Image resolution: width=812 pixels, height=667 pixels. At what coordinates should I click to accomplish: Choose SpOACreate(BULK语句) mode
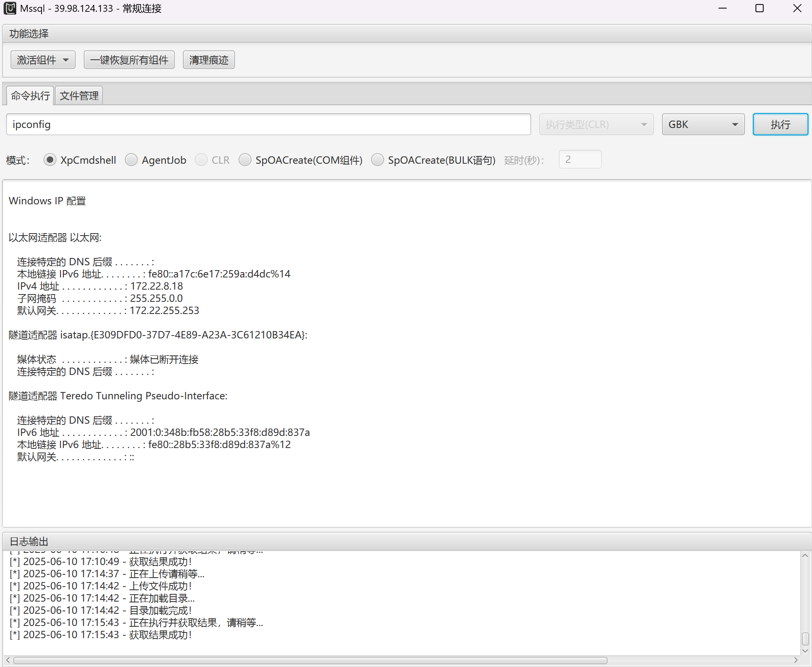(378, 160)
